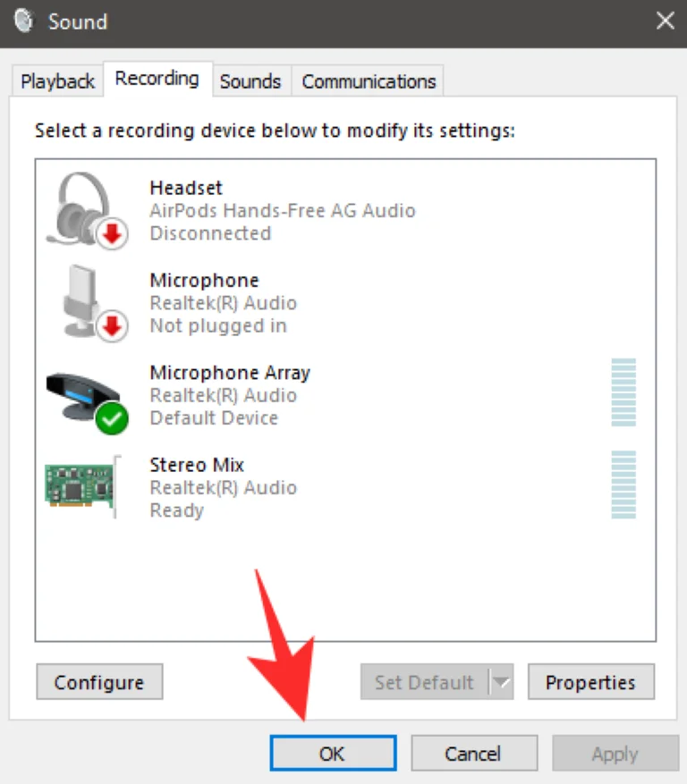Screen dimensions: 687x784
Task: Click the Sound speaker icon in title bar
Action: click(x=24, y=21)
